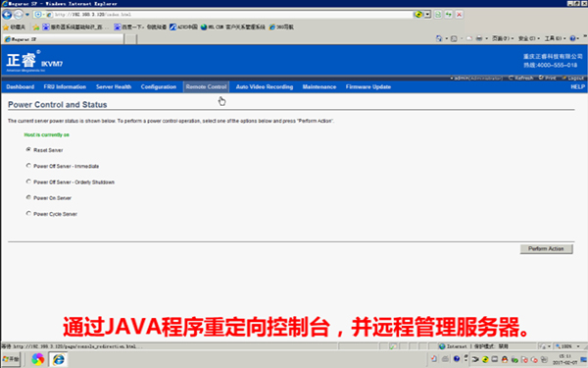
Task: Click the Start menu button
Action: 11,359
